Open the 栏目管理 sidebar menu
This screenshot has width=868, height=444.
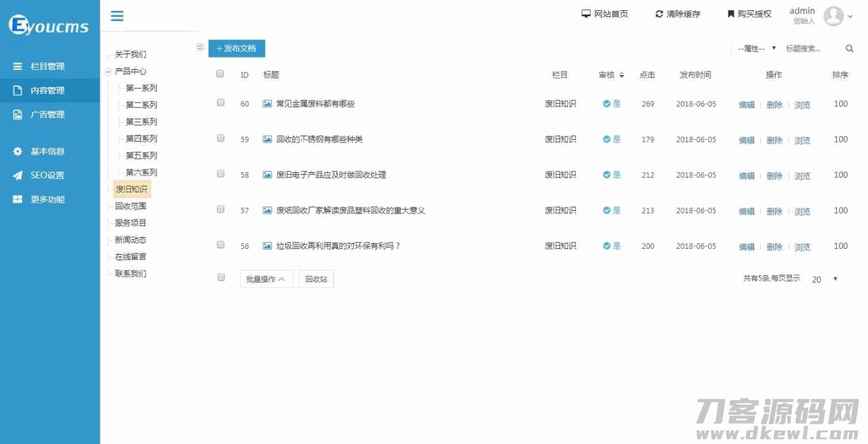pos(47,66)
